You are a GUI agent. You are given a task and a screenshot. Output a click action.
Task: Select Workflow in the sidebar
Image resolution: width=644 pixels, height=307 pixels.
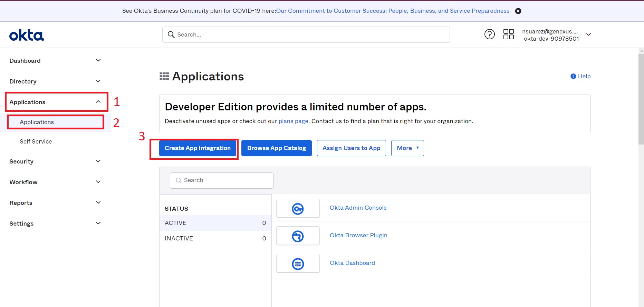click(23, 182)
